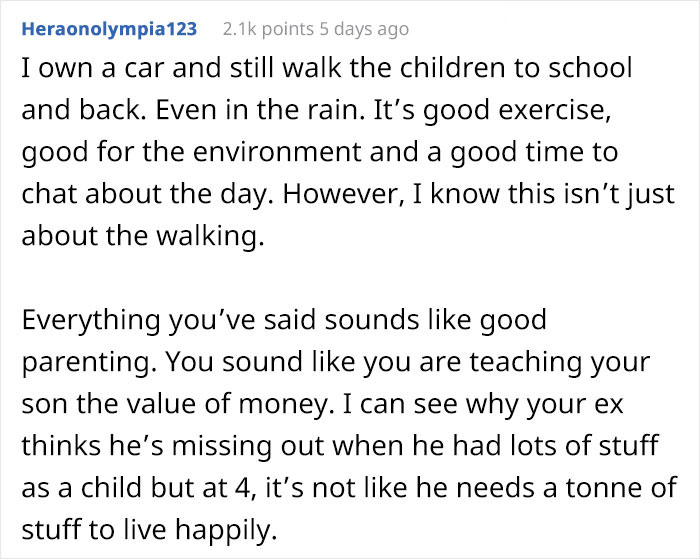Click the 5 days ago timestamp
This screenshot has height=559, width=700.
point(363,29)
